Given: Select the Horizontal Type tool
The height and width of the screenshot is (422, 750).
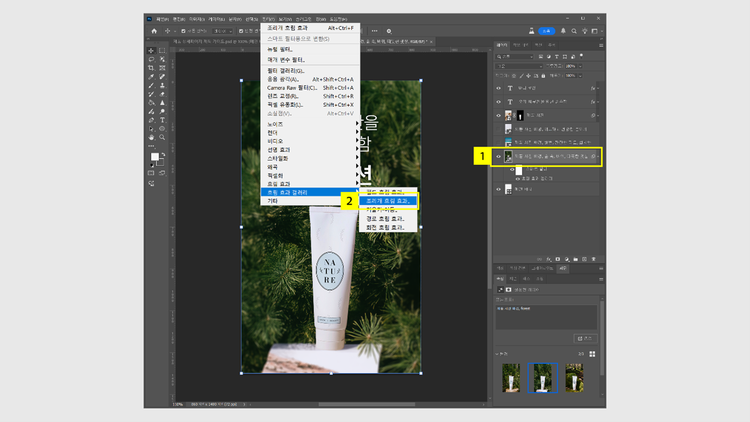Looking at the screenshot, I should click(x=162, y=120).
